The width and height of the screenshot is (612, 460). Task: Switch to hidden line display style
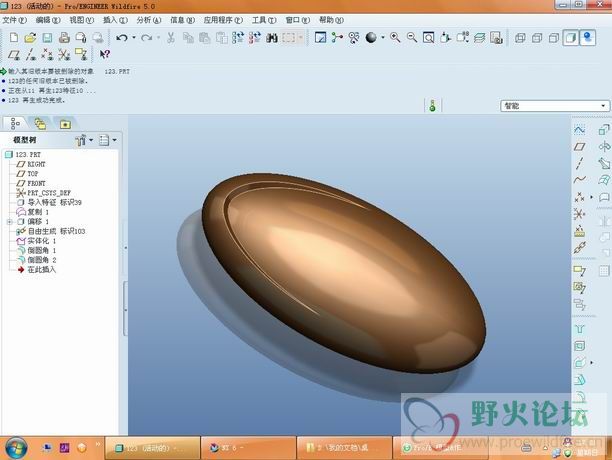click(x=537, y=38)
